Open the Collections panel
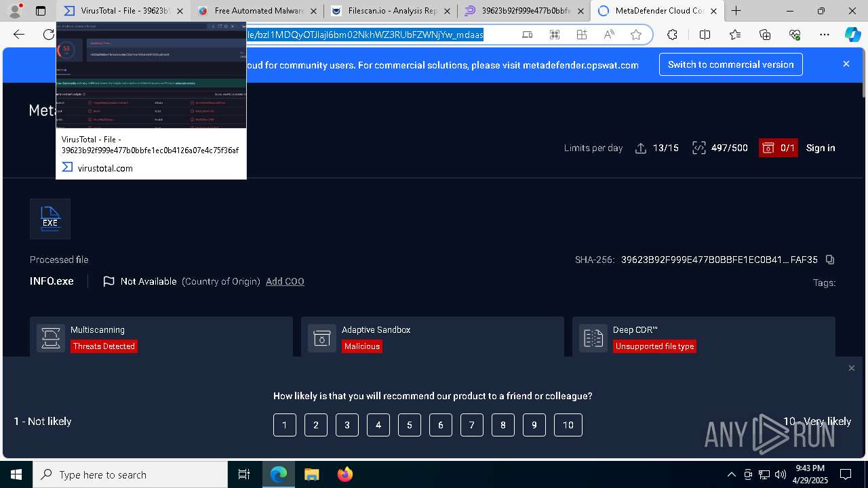Image resolution: width=868 pixels, height=488 pixels. (765, 35)
